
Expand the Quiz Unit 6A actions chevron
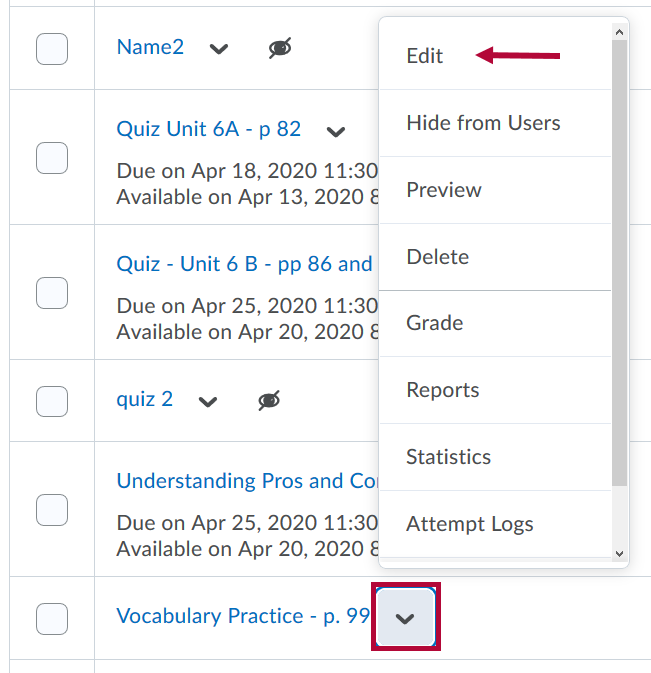point(336,131)
